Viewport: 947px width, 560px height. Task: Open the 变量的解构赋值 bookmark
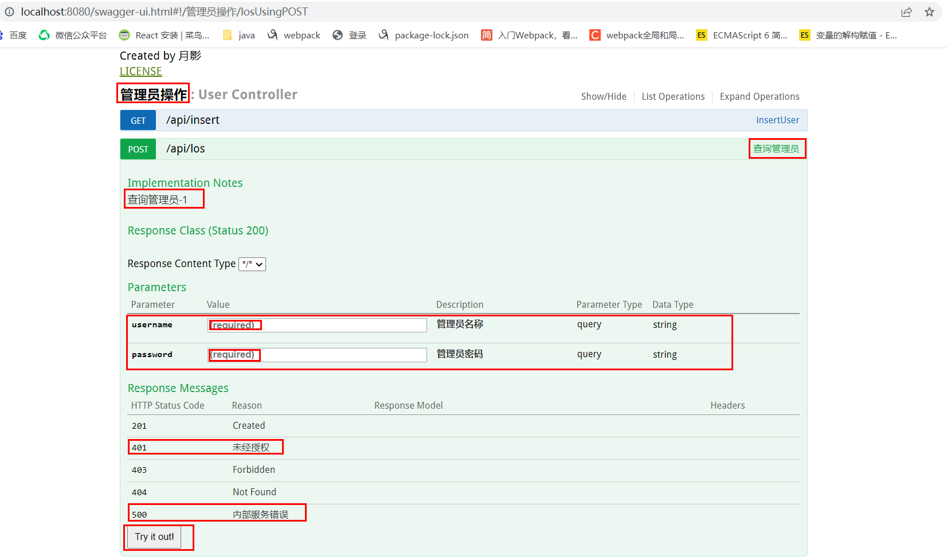(848, 36)
